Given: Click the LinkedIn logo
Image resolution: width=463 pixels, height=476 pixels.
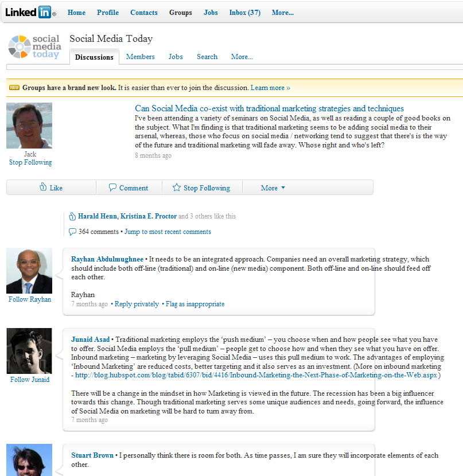Looking at the screenshot, I should tap(30, 13).
